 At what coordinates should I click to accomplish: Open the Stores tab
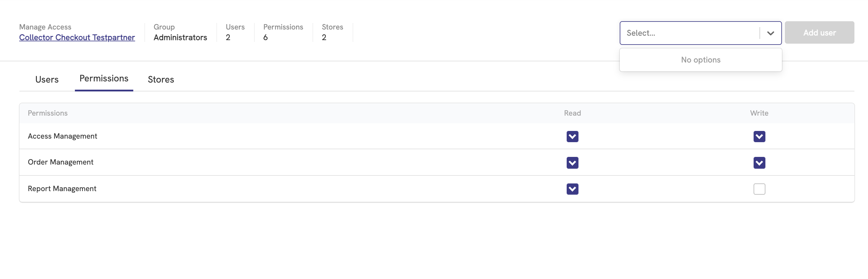pos(161,80)
